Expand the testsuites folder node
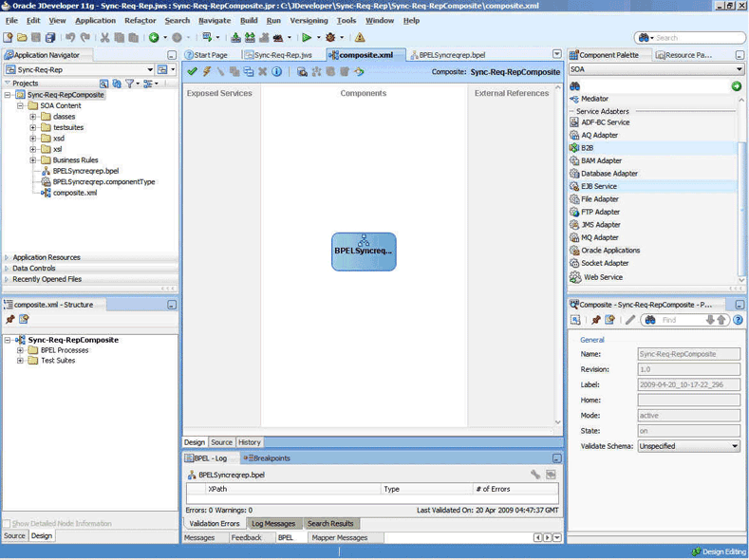749x560 pixels. coord(33,127)
